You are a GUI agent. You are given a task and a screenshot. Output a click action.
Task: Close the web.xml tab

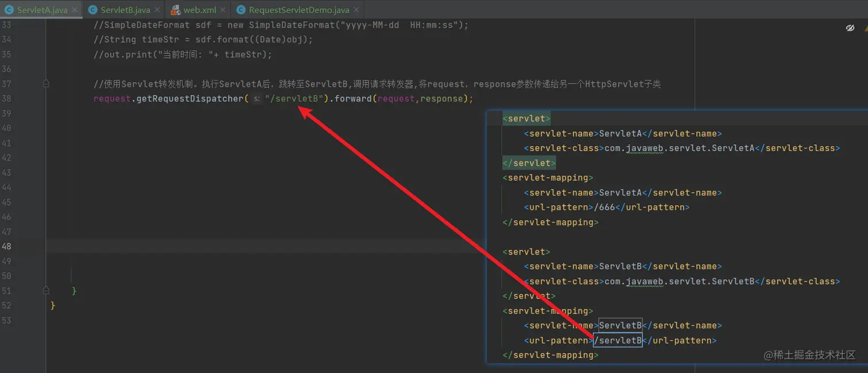click(x=223, y=10)
